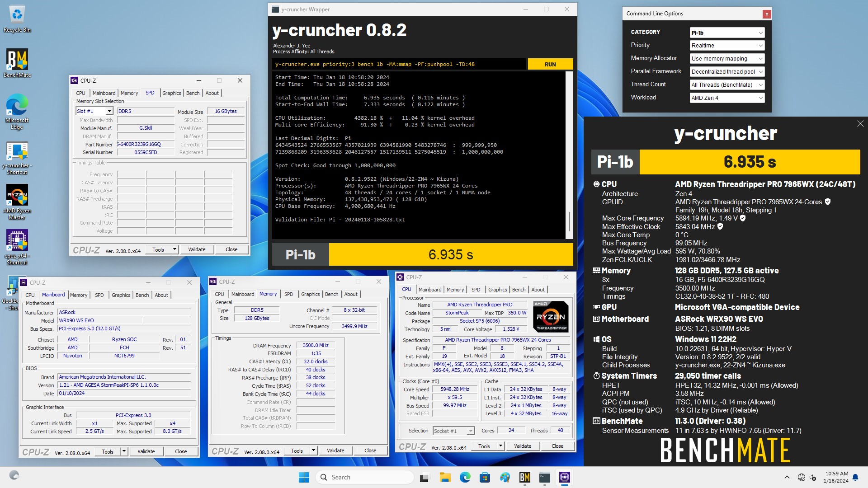Expand Tools arrow in the CPU tab CPU-Z window
The width and height of the screenshot is (868, 488).
coord(500,446)
